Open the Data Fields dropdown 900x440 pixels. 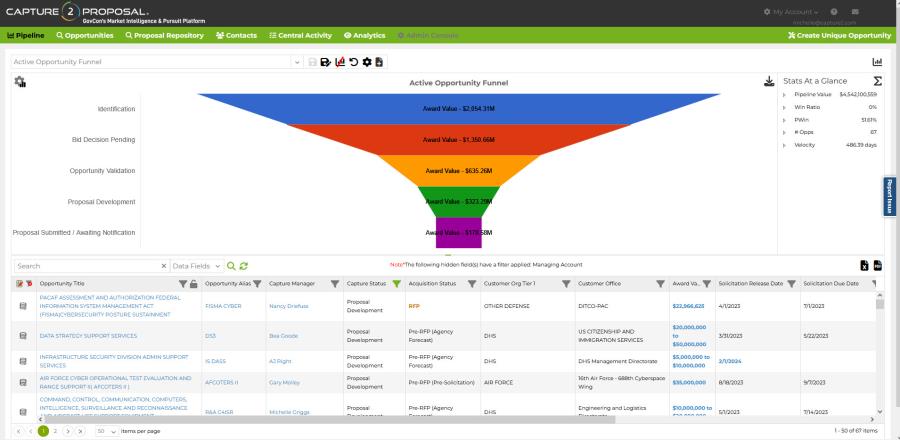tap(197, 266)
